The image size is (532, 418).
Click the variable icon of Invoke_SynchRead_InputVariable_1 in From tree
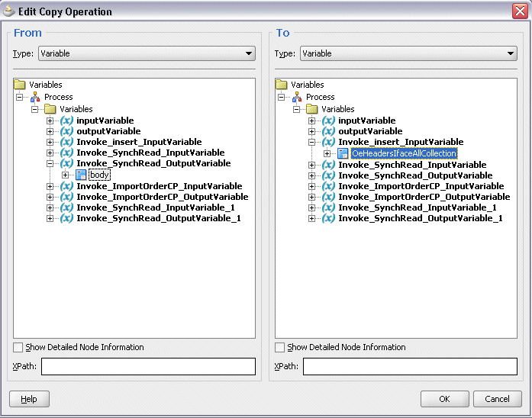coord(67,207)
